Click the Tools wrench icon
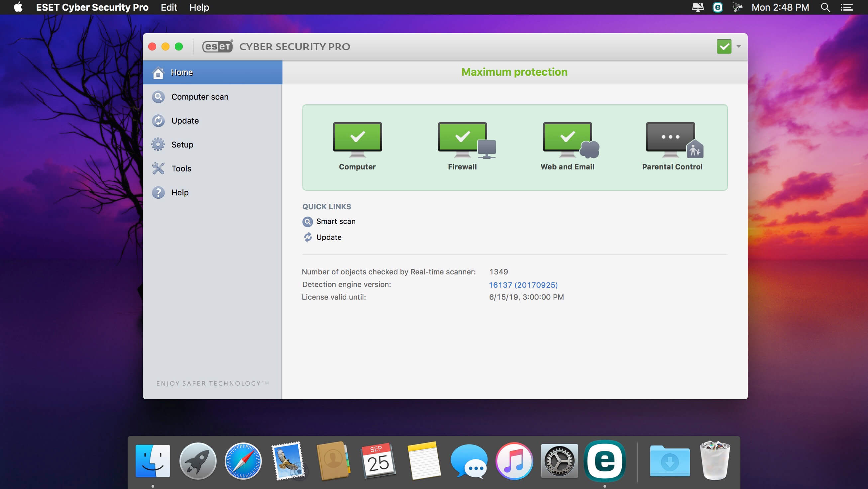 point(158,168)
